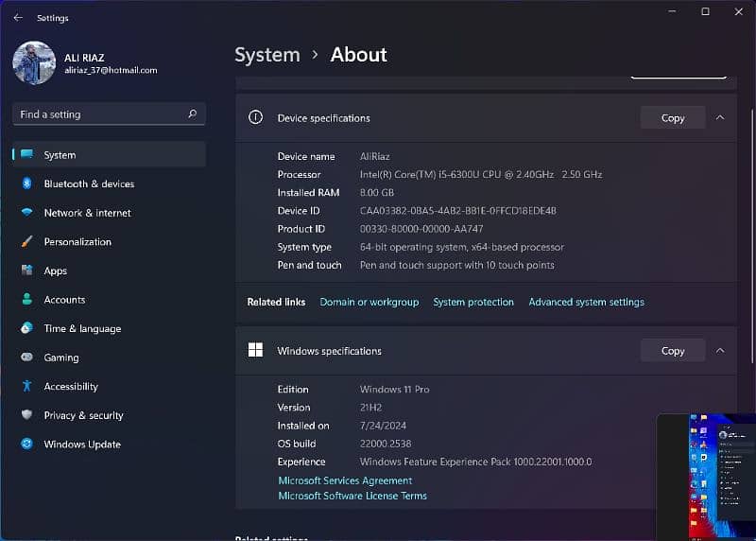The width and height of the screenshot is (756, 541).
Task: Click the ALI RIAZ profile picture
Action: (34, 62)
